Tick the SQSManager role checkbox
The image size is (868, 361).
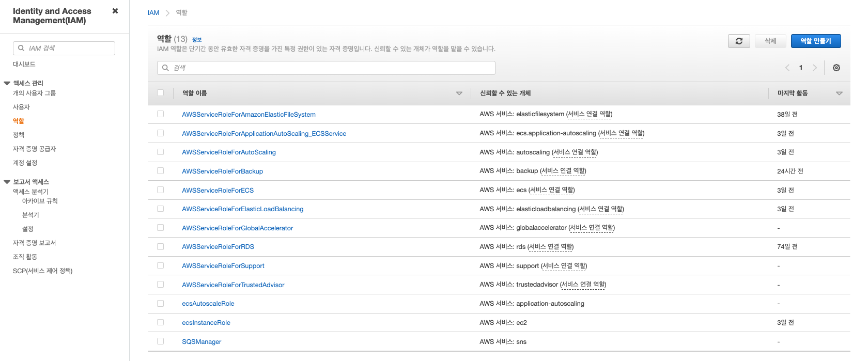click(x=160, y=341)
